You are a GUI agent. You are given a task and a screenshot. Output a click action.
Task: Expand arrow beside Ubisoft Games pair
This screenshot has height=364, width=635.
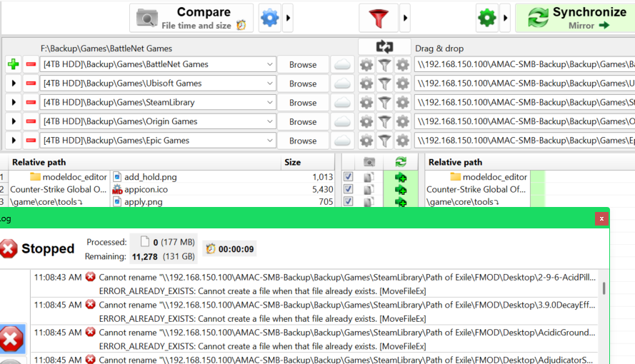point(14,84)
